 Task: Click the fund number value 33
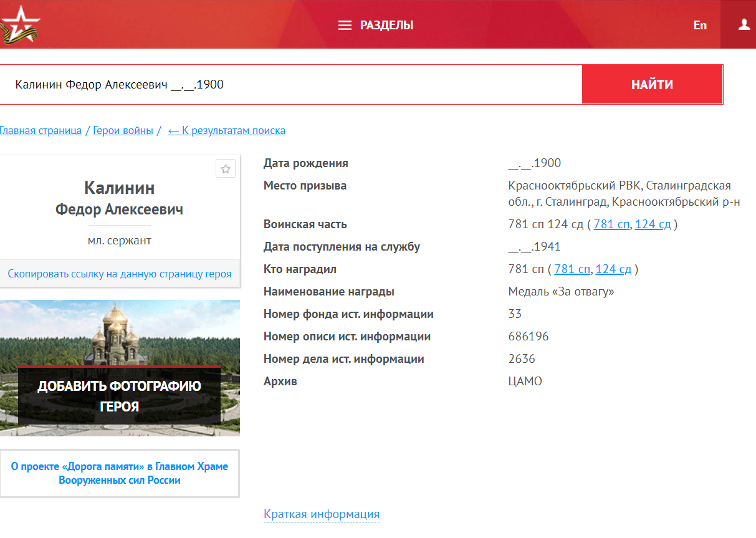tap(515, 314)
